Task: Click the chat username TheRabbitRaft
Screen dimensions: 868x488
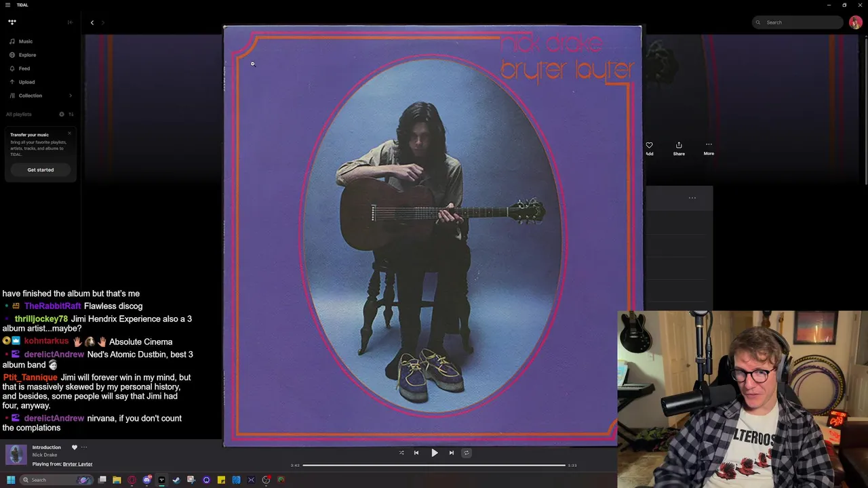Action: pos(52,306)
